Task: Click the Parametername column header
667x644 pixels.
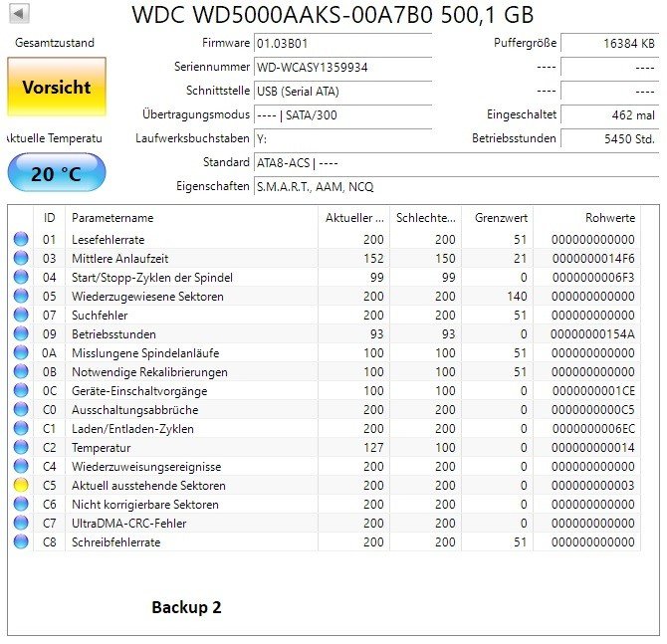Action: coord(191,218)
